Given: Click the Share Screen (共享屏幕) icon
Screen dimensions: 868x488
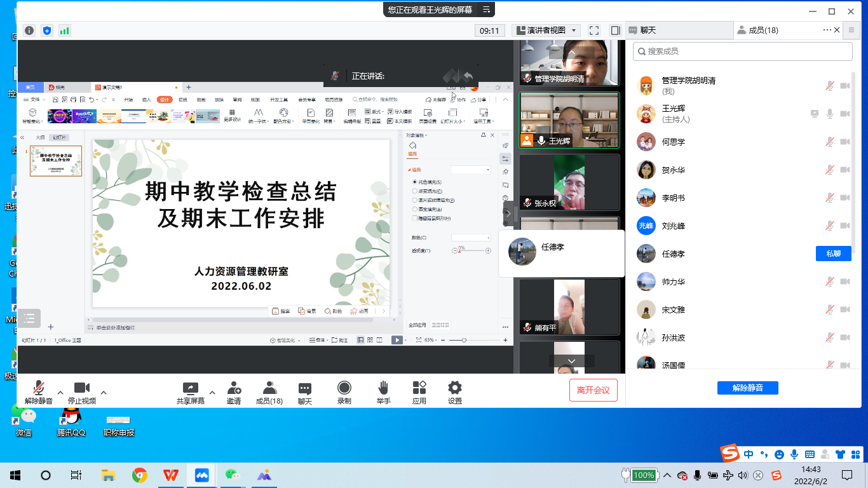Looking at the screenshot, I should [190, 388].
